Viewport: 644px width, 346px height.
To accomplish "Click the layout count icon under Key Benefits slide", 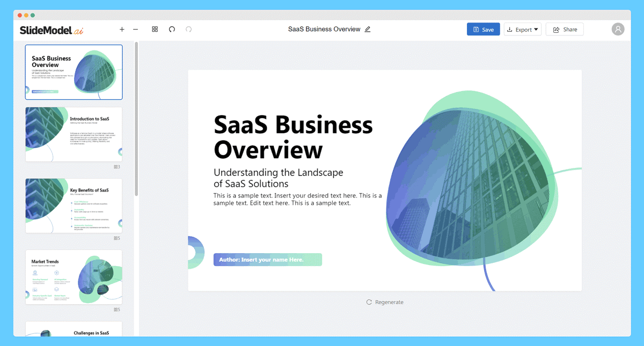I will click(117, 238).
